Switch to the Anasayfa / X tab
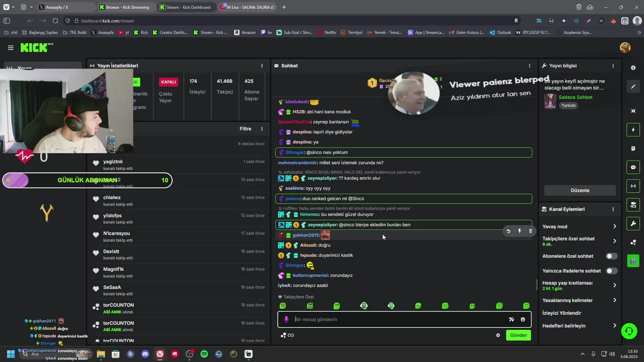Viewport: 644px width, 362px height. (65, 7)
